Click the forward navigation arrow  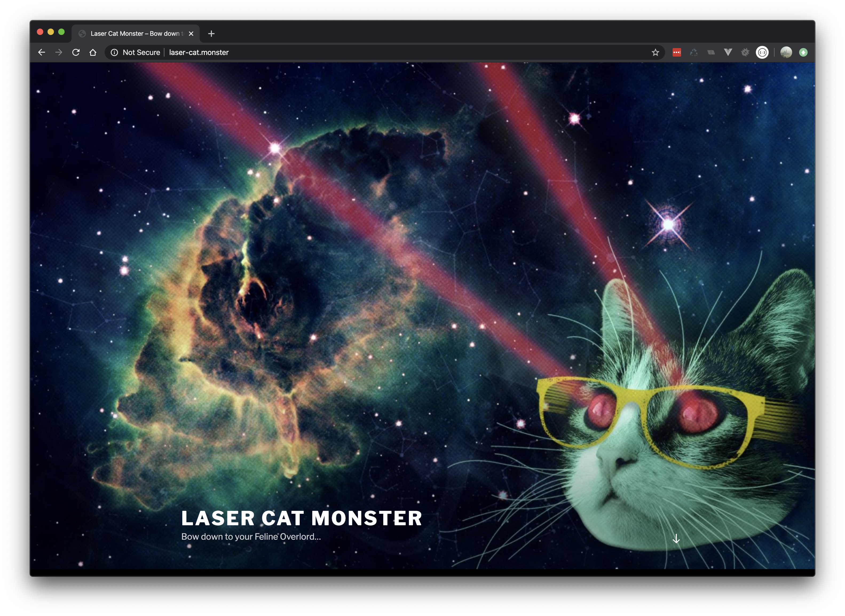point(58,53)
